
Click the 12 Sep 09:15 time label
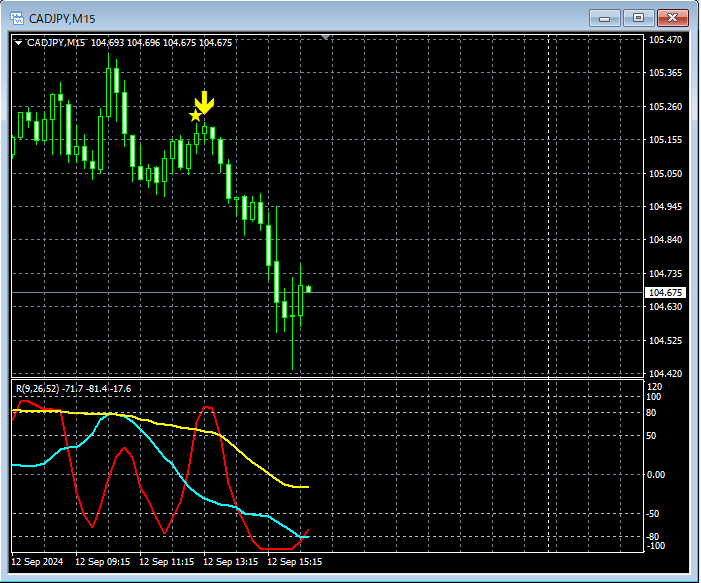pos(102,562)
